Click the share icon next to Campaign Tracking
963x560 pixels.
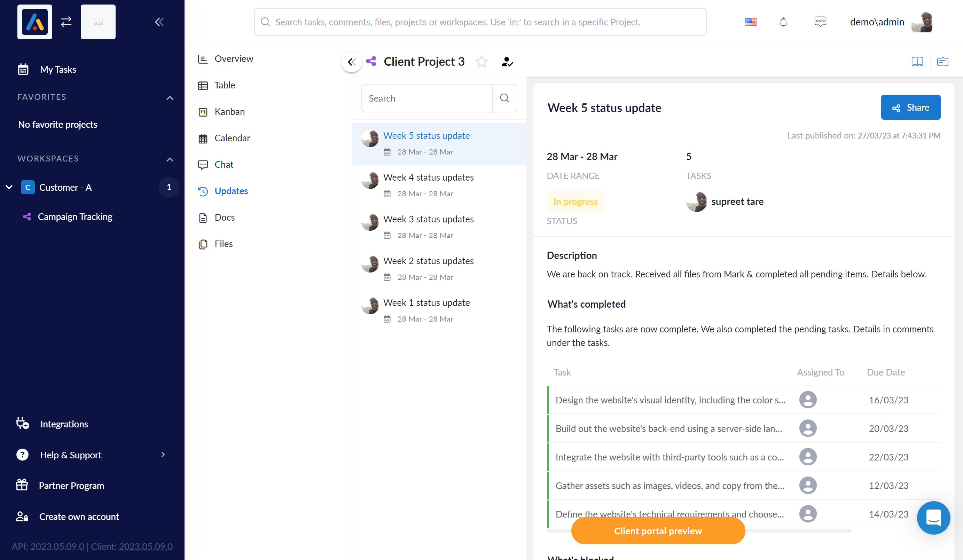click(27, 216)
